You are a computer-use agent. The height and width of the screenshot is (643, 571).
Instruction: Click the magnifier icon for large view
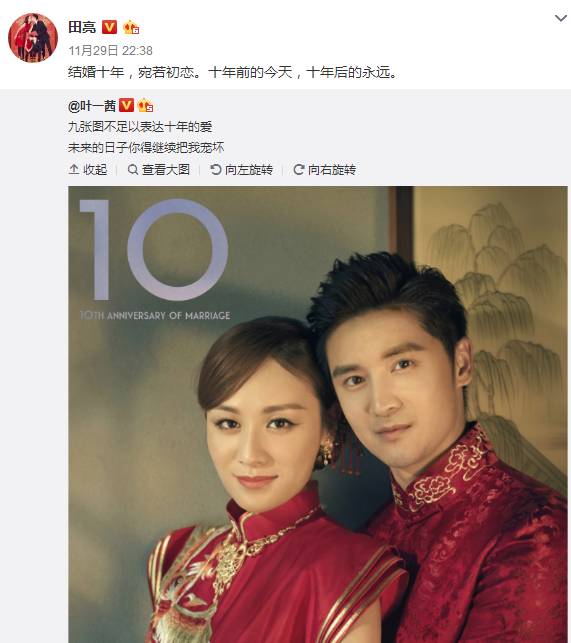pyautogui.click(x=133, y=169)
